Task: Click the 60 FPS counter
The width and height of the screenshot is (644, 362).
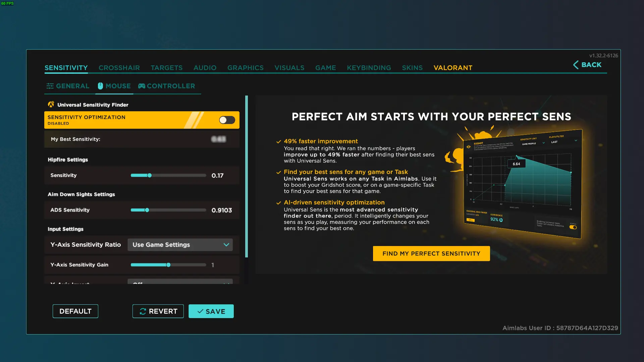Action: point(7,3)
